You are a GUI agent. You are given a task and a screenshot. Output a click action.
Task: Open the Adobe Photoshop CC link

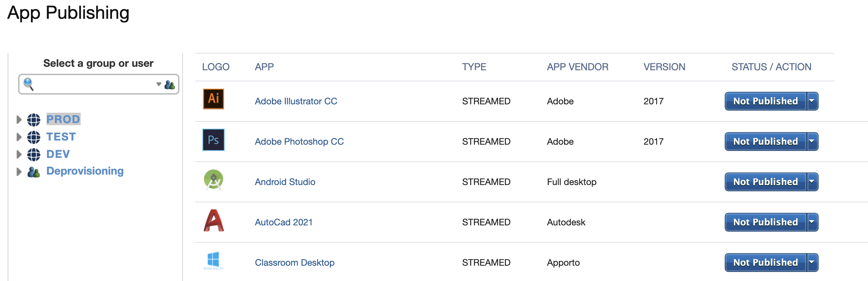pyautogui.click(x=299, y=142)
